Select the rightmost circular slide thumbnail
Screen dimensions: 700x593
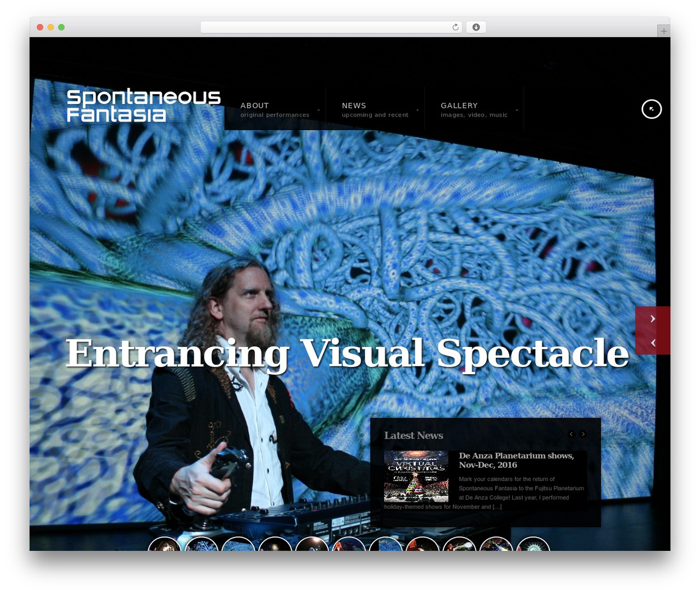pyautogui.click(x=533, y=544)
